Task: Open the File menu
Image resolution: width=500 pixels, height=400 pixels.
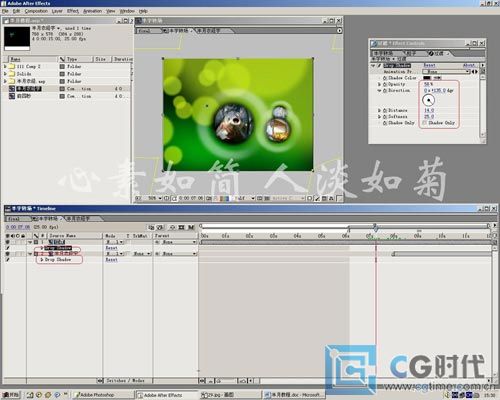Action: point(5,11)
